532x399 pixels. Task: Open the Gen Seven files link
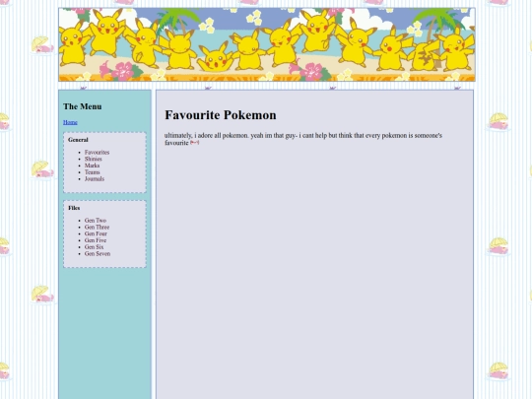coord(98,253)
